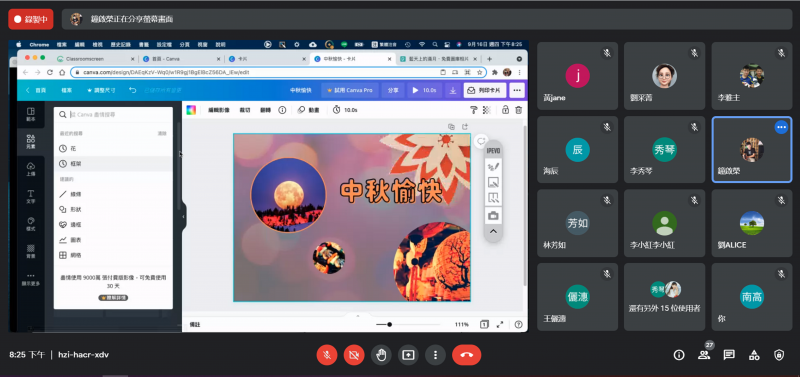The height and width of the screenshot is (377, 800).
Task: Open the 範本 templates panel in Canva
Action: pos(31,114)
